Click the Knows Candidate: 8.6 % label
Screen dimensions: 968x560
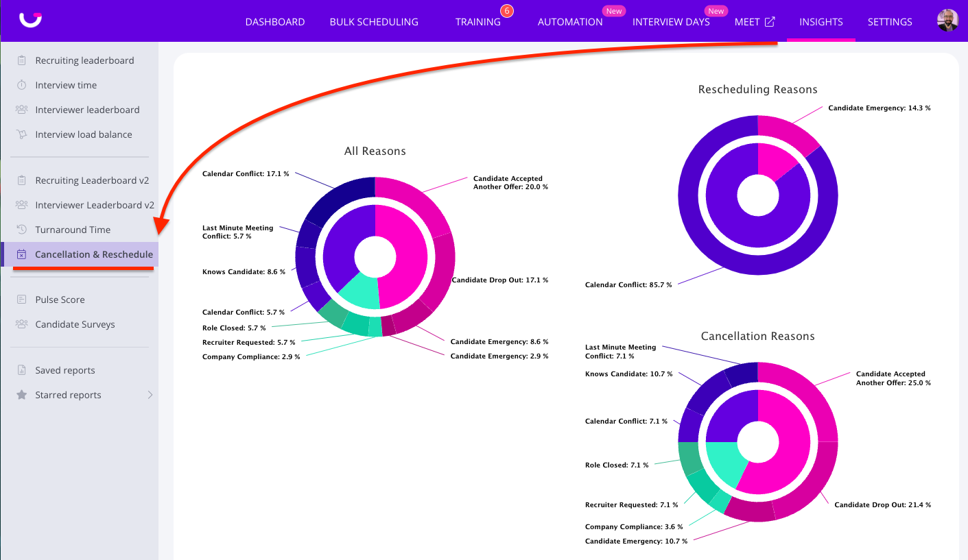244,272
